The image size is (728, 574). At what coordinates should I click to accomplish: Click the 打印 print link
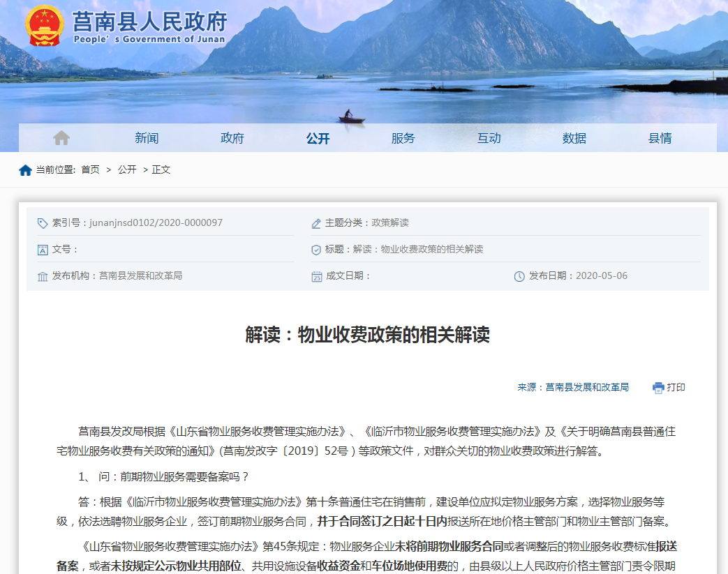pyautogui.click(x=676, y=388)
